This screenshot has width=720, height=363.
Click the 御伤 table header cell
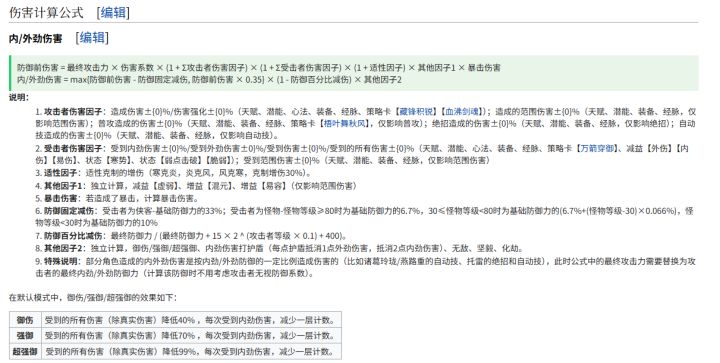[25, 320]
